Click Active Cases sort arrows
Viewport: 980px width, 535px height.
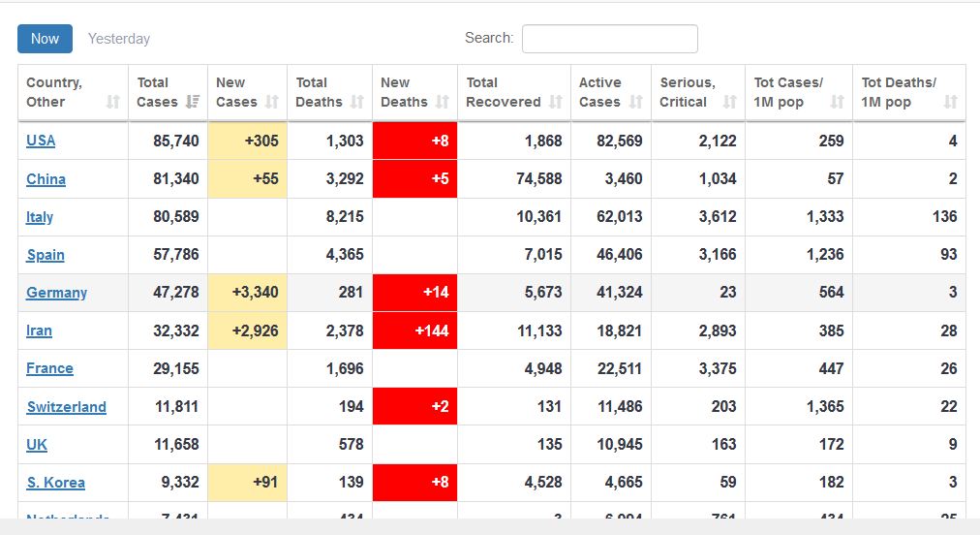tap(636, 102)
